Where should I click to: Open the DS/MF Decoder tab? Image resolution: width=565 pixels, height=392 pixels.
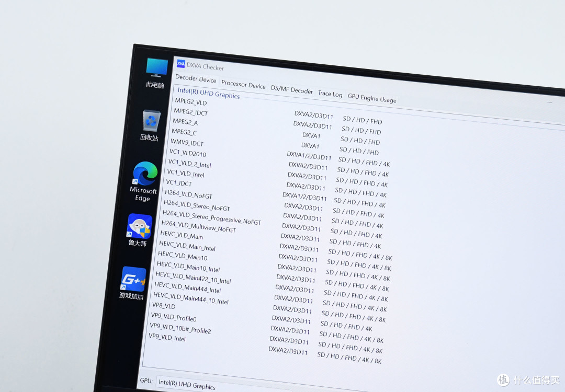tap(291, 90)
